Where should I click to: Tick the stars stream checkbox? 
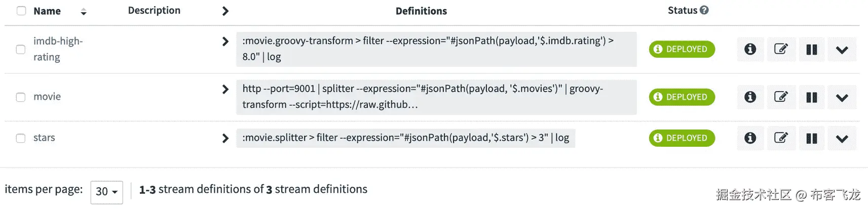(21, 138)
